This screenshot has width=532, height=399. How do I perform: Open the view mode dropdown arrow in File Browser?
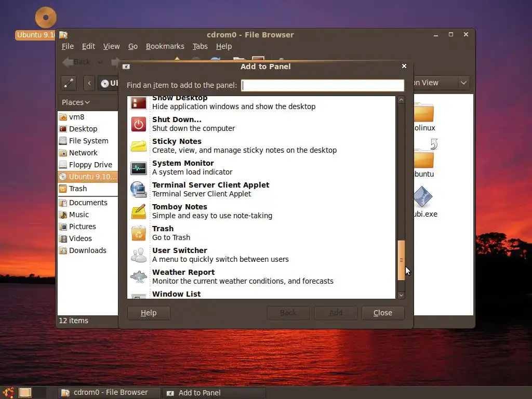click(463, 83)
